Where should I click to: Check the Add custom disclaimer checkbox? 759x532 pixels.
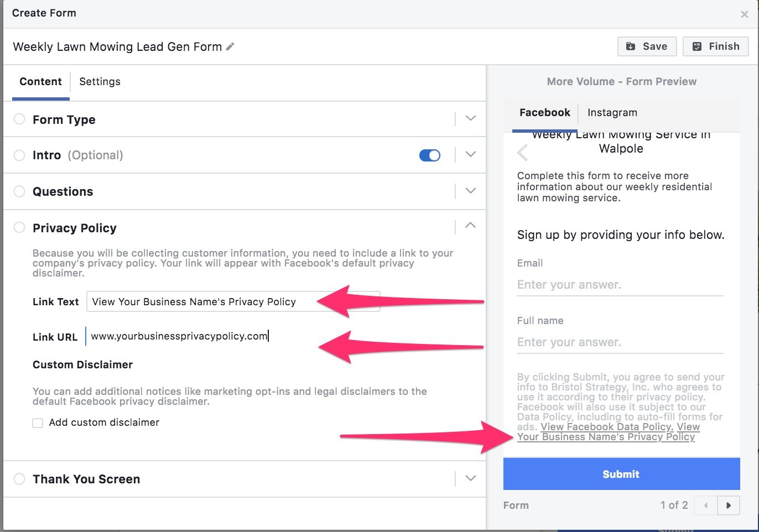click(x=38, y=423)
